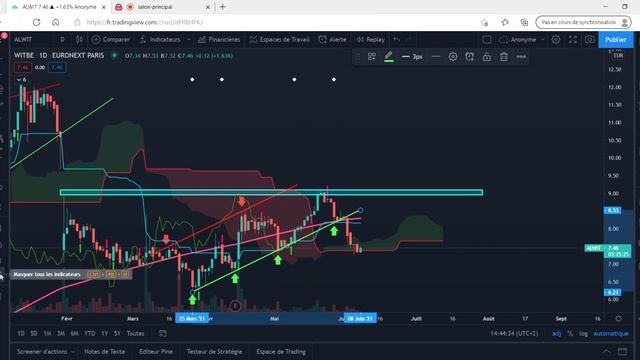Open browser favorites star icon

(x=505, y=22)
